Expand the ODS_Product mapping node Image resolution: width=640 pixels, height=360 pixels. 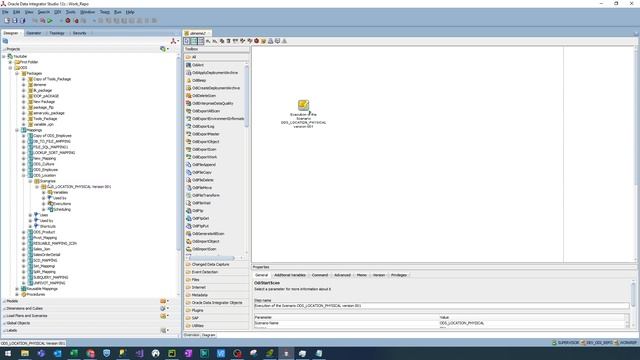pyautogui.click(x=24, y=232)
